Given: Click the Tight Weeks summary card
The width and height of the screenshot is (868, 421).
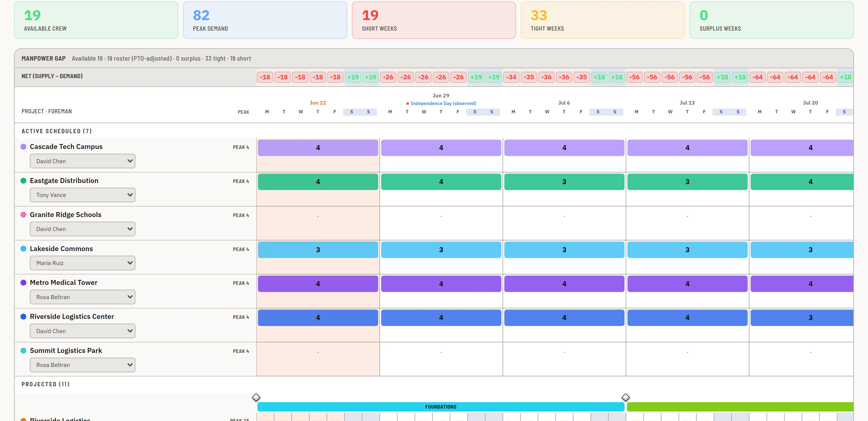Looking at the screenshot, I should coord(603,20).
